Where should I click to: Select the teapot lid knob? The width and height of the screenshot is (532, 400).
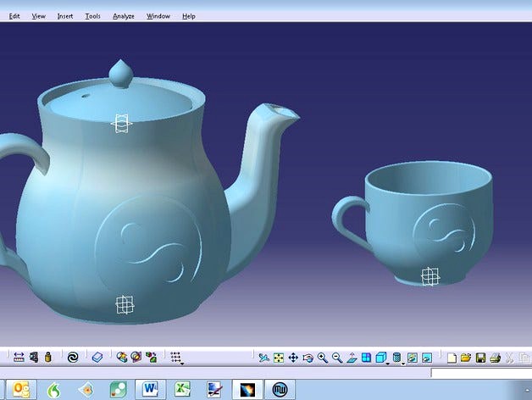click(x=121, y=74)
